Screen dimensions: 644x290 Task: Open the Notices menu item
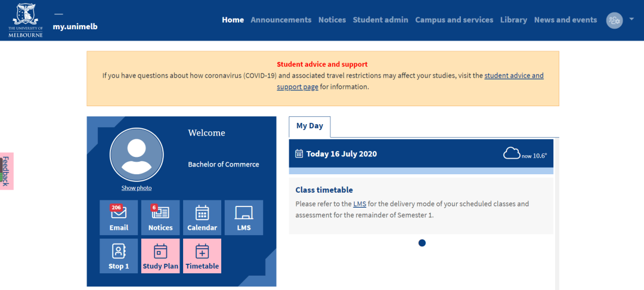(x=332, y=20)
